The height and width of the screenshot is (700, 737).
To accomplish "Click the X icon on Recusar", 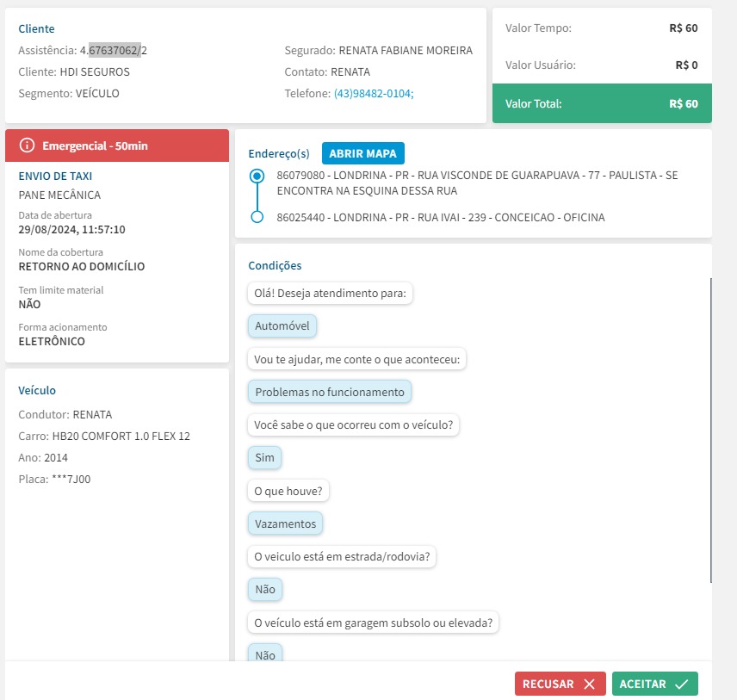I will click(589, 685).
